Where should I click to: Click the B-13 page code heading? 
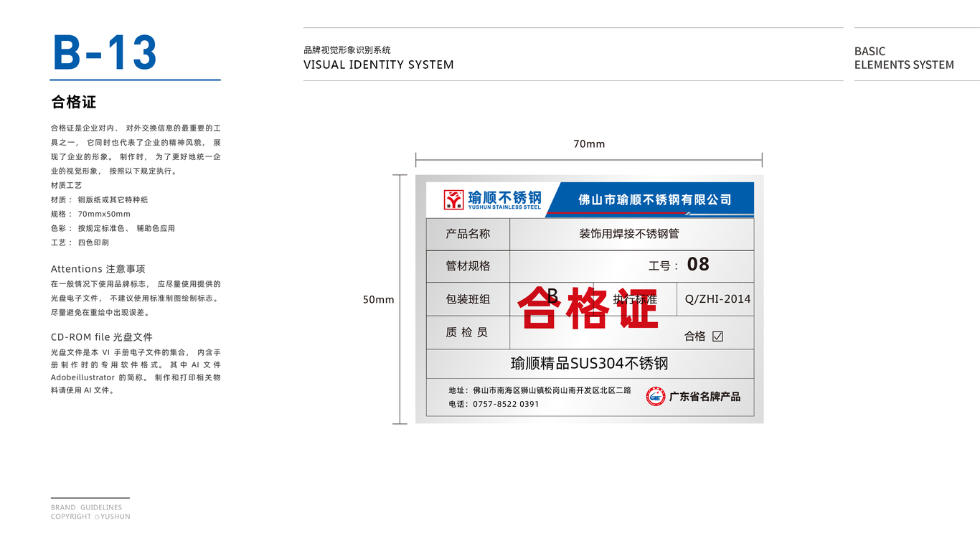click(x=105, y=52)
